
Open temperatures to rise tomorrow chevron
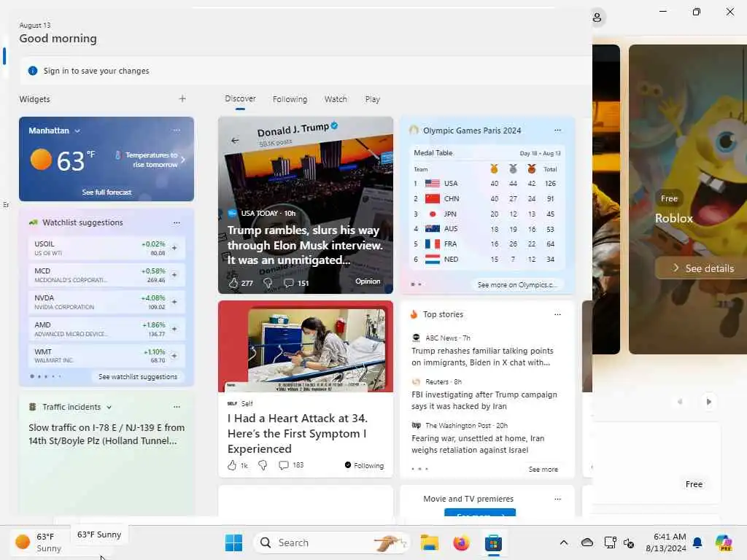click(183, 160)
